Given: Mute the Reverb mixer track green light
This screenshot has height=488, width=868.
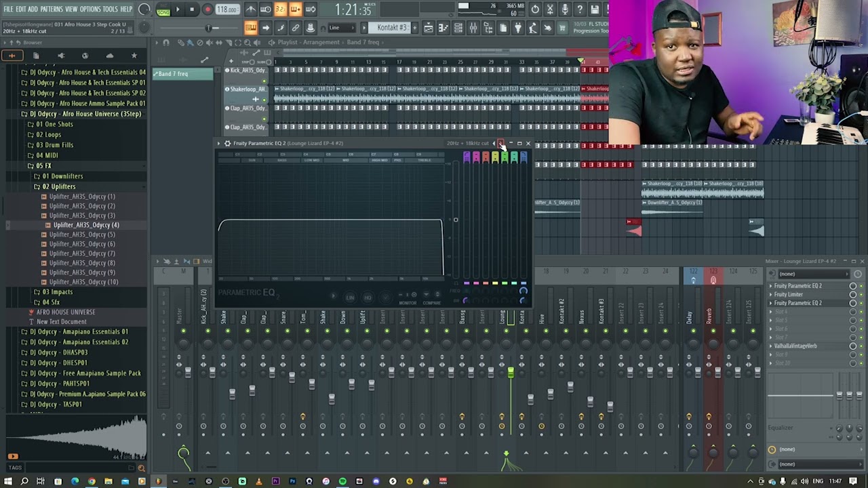Looking at the screenshot, I should click(x=713, y=331).
